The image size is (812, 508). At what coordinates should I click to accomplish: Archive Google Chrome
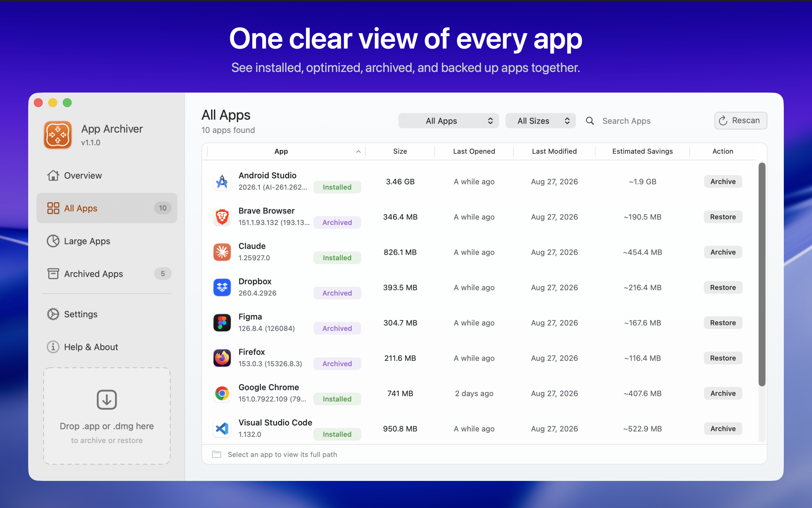coord(723,393)
